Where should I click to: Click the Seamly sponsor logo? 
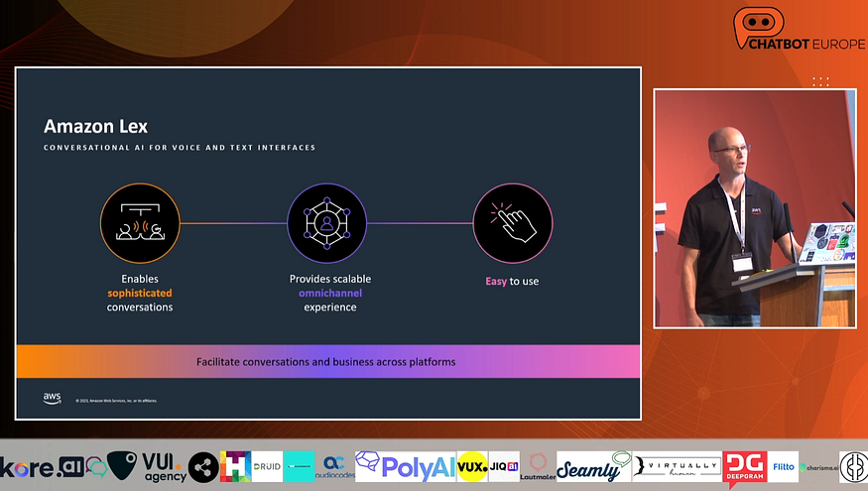tap(594, 466)
